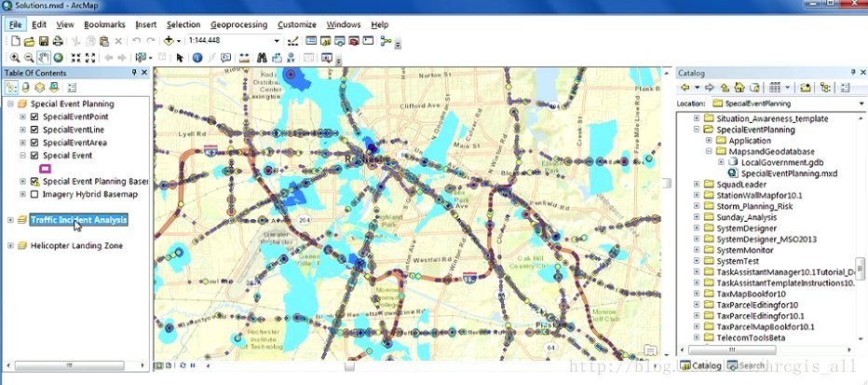The image size is (868, 385).
Task: Click the Full Extent globe icon
Action: coord(58,58)
